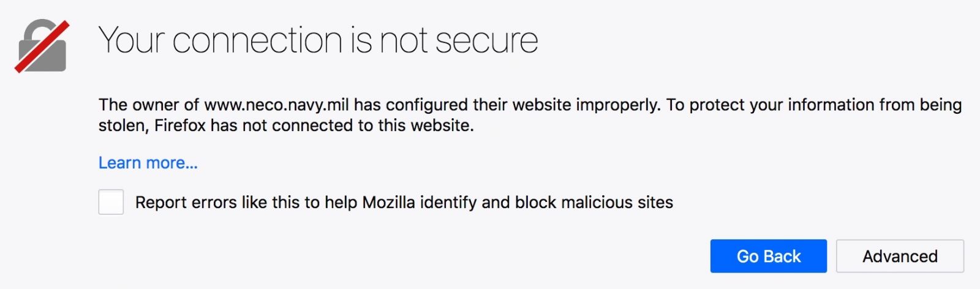Tick the Report errors to Mozilla checkbox

[111, 202]
